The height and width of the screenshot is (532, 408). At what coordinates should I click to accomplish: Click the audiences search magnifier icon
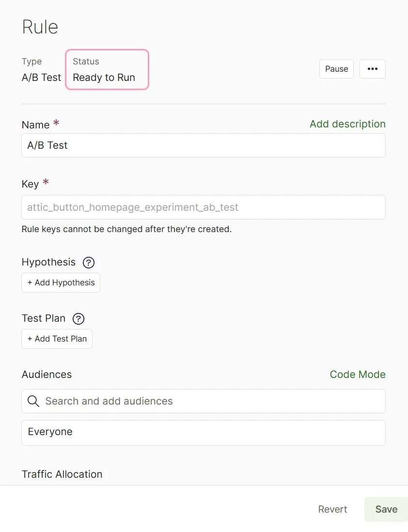[33, 401]
